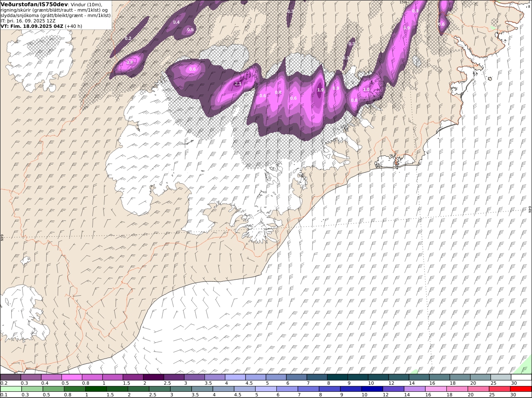Select the pale green 0.1–0.3 swatch in the lower legend

(x=11, y=389)
